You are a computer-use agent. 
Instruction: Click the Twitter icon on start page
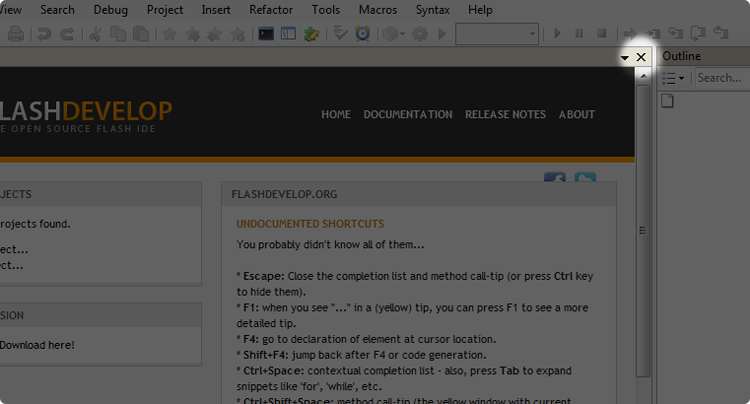tap(585, 181)
